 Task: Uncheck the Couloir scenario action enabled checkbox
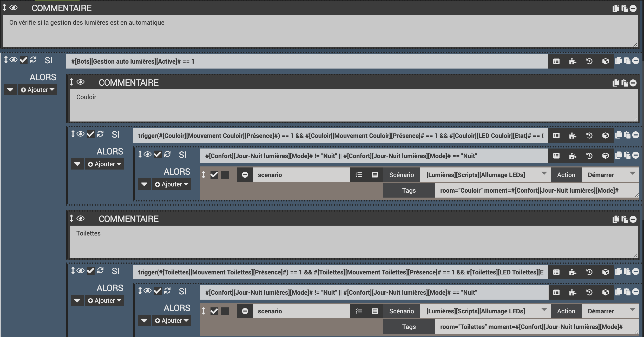click(214, 175)
